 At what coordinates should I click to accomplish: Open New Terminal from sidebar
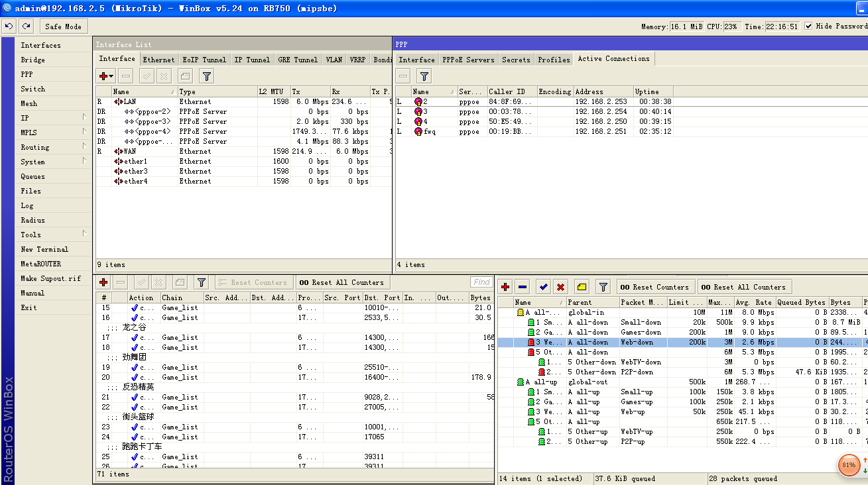(44, 249)
